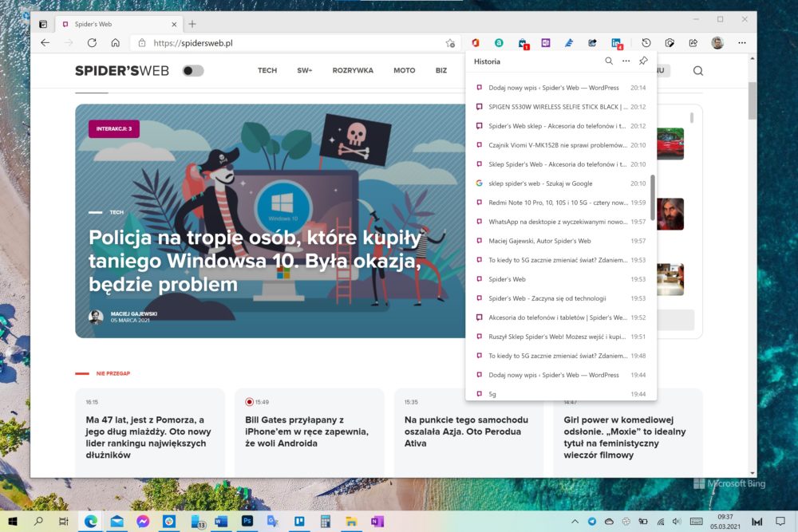This screenshot has height=532, width=798.
Task: Open Trello from the taskbar
Action: (299, 522)
